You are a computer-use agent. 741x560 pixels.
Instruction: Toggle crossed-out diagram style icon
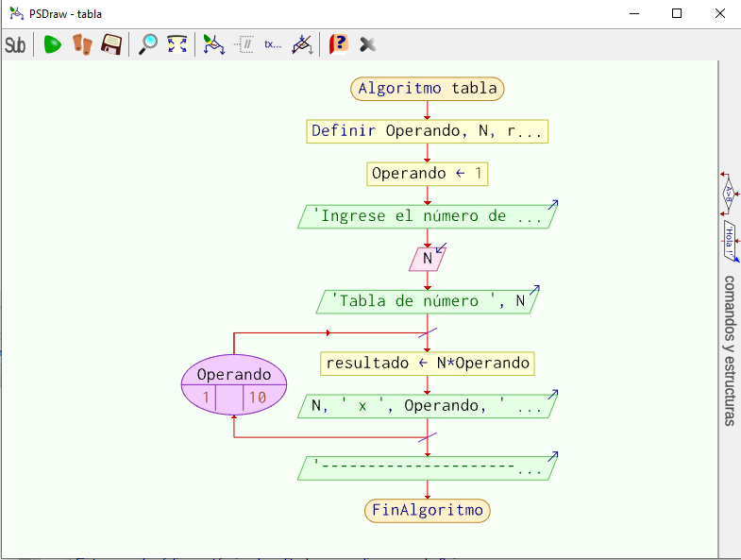coord(302,45)
